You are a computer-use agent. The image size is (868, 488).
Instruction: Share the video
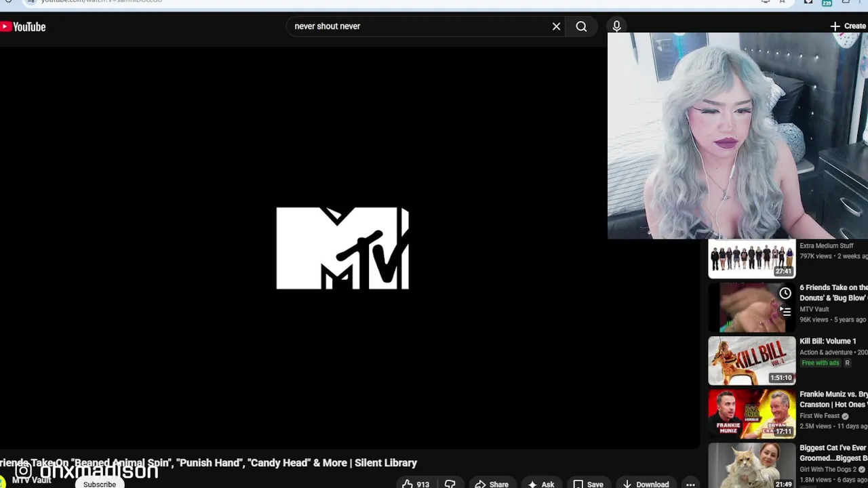[x=492, y=484]
